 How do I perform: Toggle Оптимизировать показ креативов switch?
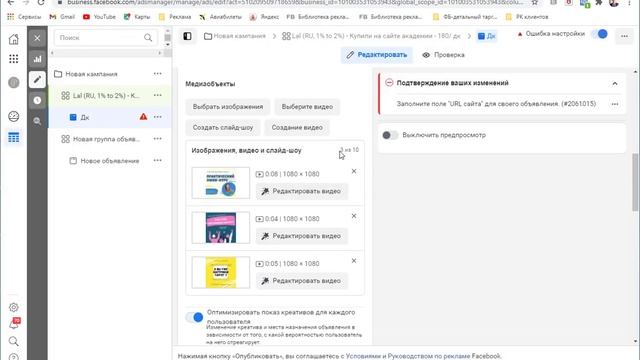click(x=195, y=317)
